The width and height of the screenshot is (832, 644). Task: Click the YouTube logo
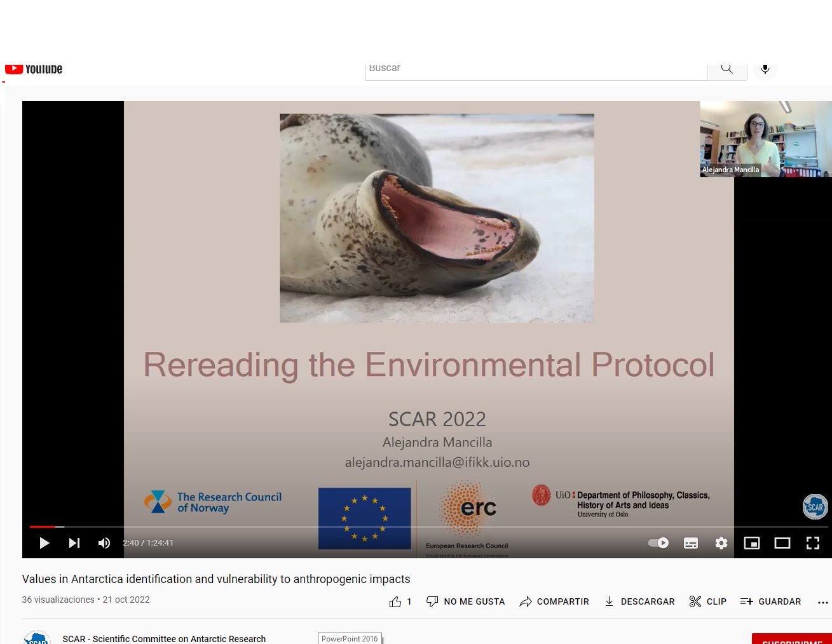click(x=33, y=69)
